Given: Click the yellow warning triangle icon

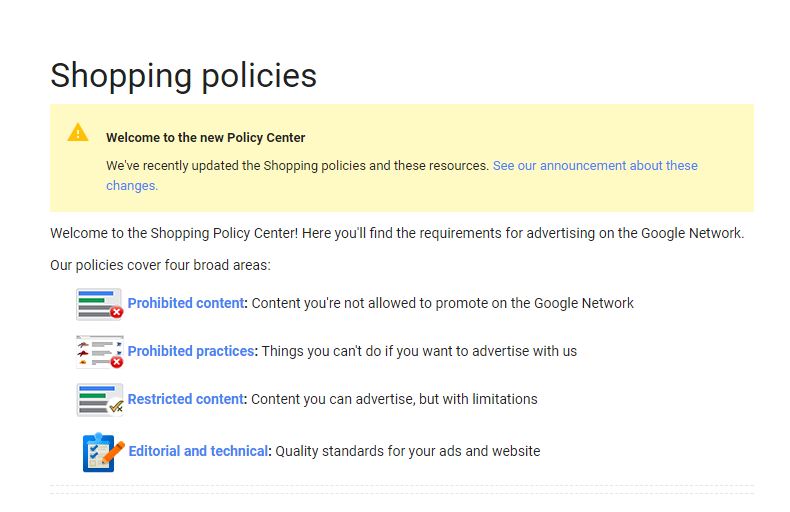Looking at the screenshot, I should (78, 133).
